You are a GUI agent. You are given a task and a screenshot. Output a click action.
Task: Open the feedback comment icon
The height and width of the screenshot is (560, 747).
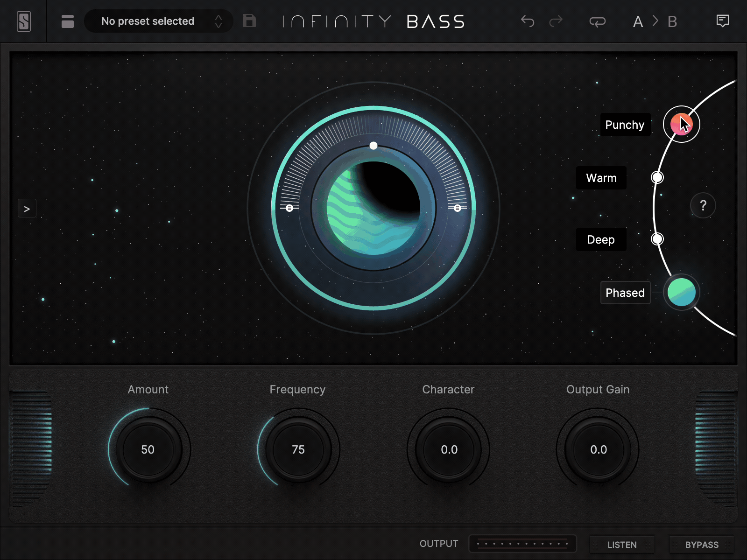723,21
